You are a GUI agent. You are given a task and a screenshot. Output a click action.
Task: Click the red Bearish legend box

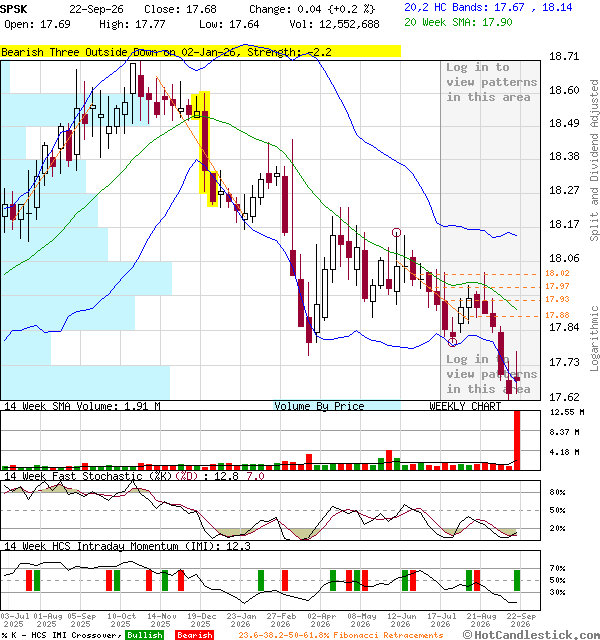pyautogui.click(x=195, y=635)
